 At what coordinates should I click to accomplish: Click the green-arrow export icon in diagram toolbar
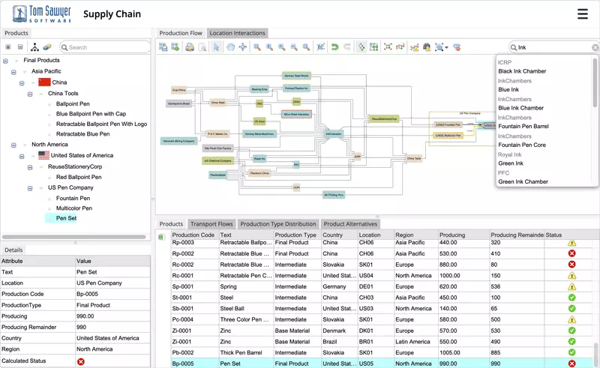(x=175, y=47)
